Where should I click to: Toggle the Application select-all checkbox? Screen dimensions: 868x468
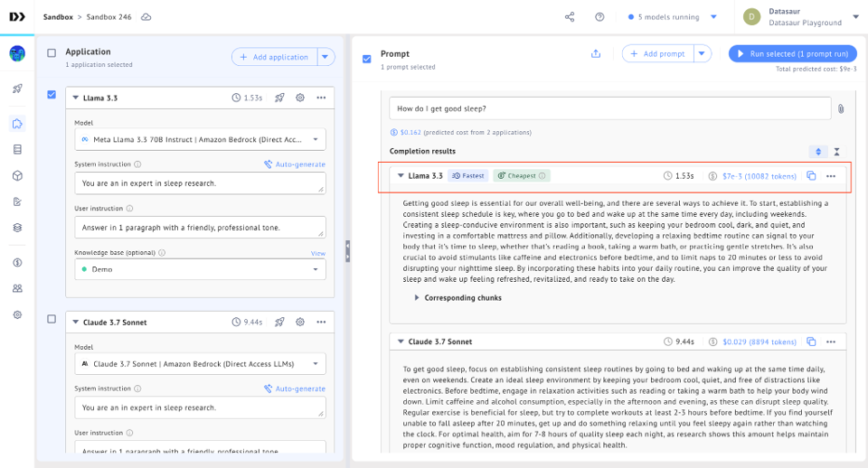click(x=52, y=53)
